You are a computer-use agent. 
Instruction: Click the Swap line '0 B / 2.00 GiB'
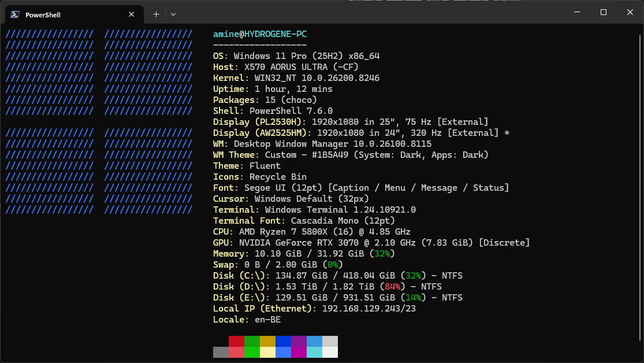(x=278, y=265)
